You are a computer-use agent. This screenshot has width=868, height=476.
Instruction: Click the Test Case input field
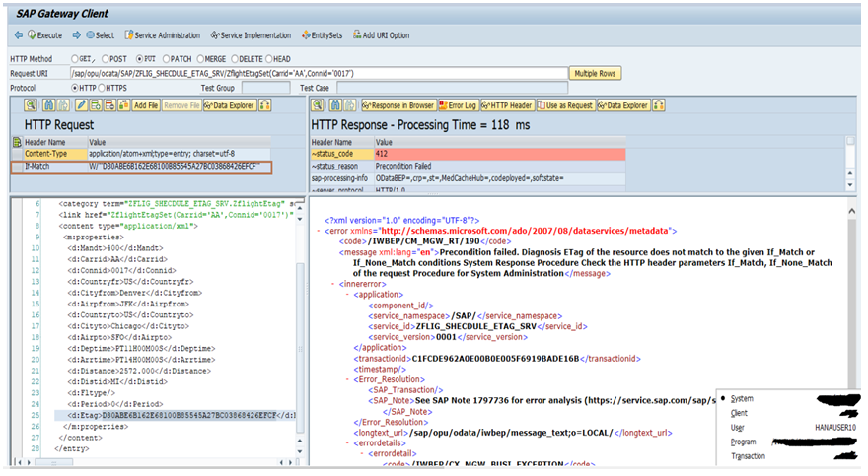tap(453, 88)
